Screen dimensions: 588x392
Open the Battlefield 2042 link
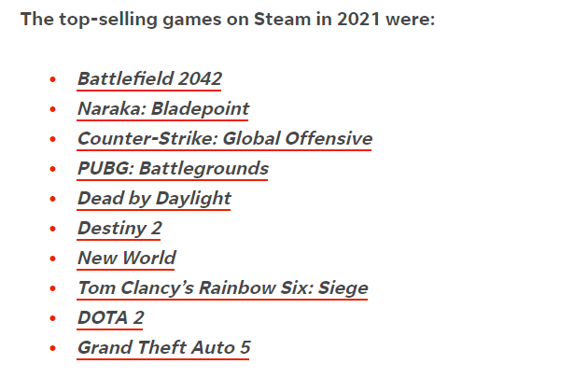tap(149, 78)
